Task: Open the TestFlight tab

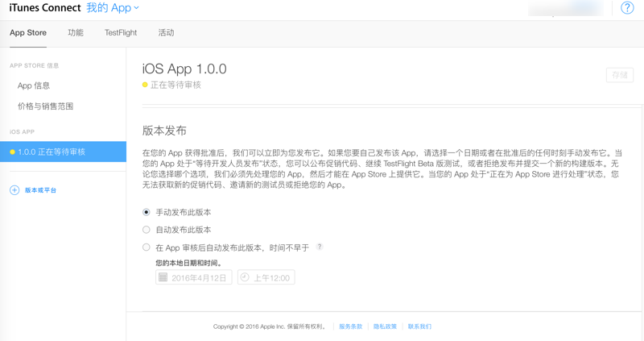Action: [120, 33]
